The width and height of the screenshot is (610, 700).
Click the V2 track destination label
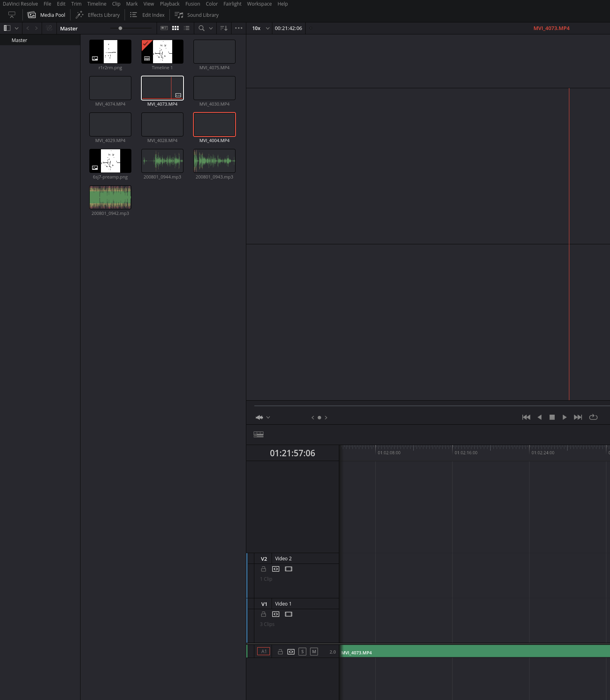[x=264, y=559]
